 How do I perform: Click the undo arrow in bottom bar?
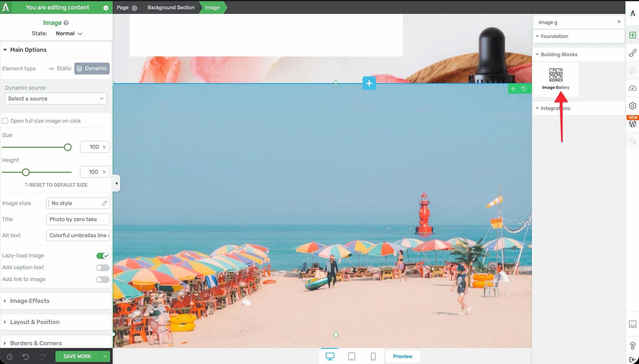26,357
